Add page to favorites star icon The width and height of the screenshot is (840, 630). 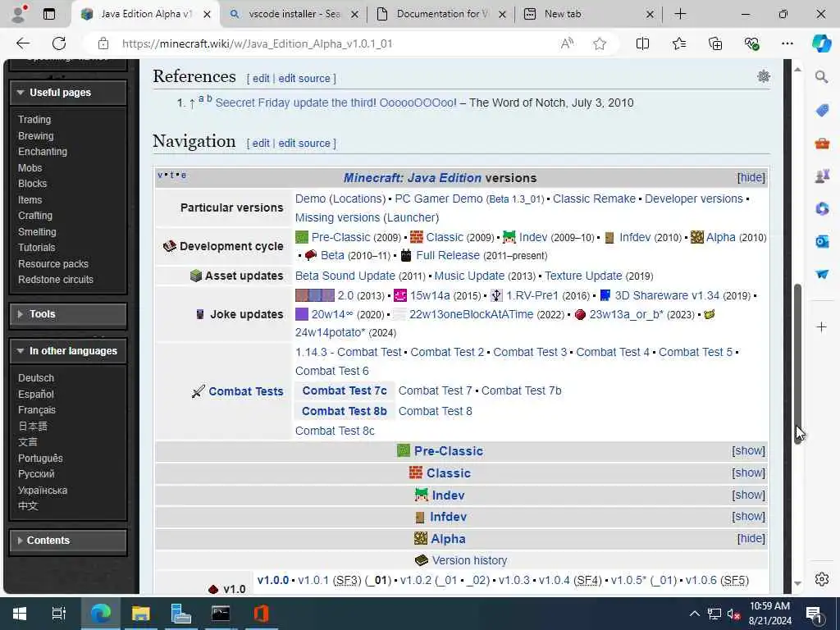coord(600,43)
